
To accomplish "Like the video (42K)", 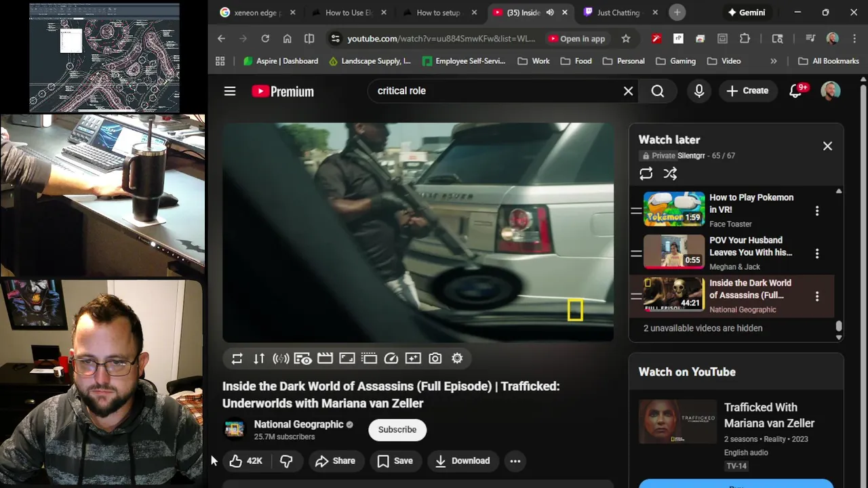I will click(x=245, y=461).
